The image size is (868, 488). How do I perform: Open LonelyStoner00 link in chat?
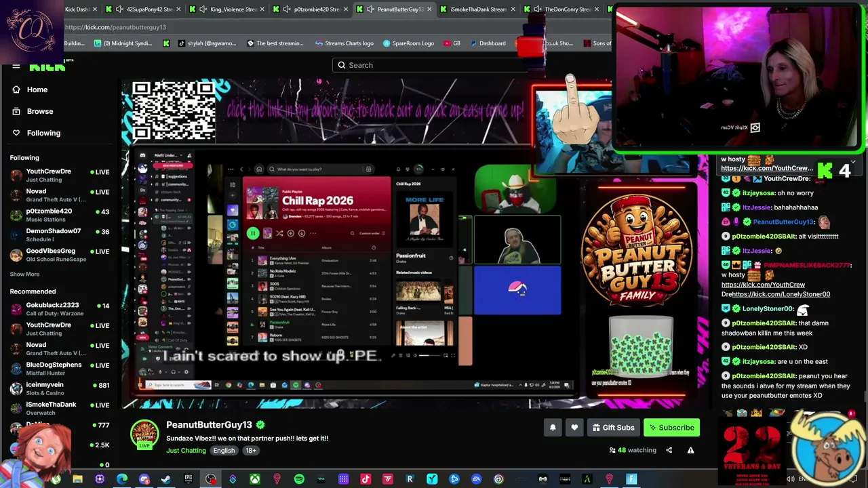[781, 294]
